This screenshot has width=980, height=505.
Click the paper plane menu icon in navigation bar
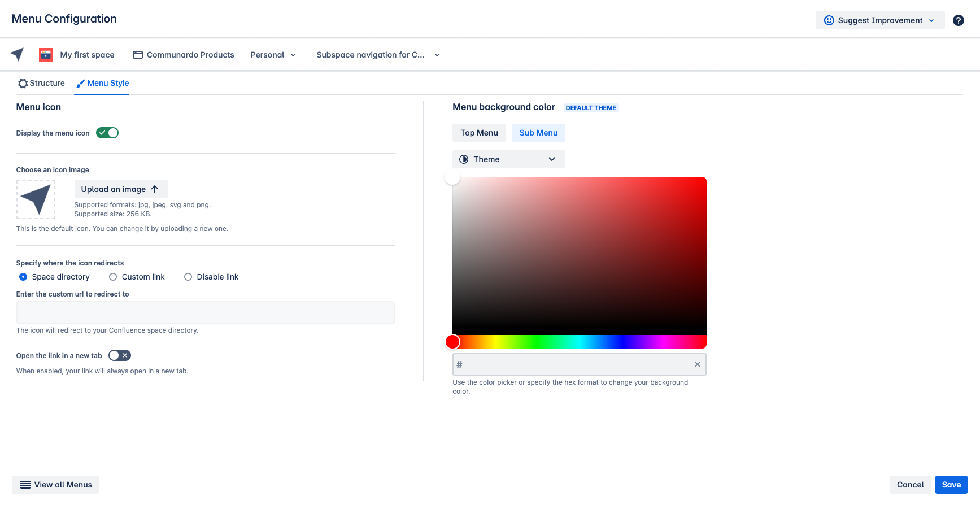pyautogui.click(x=17, y=54)
